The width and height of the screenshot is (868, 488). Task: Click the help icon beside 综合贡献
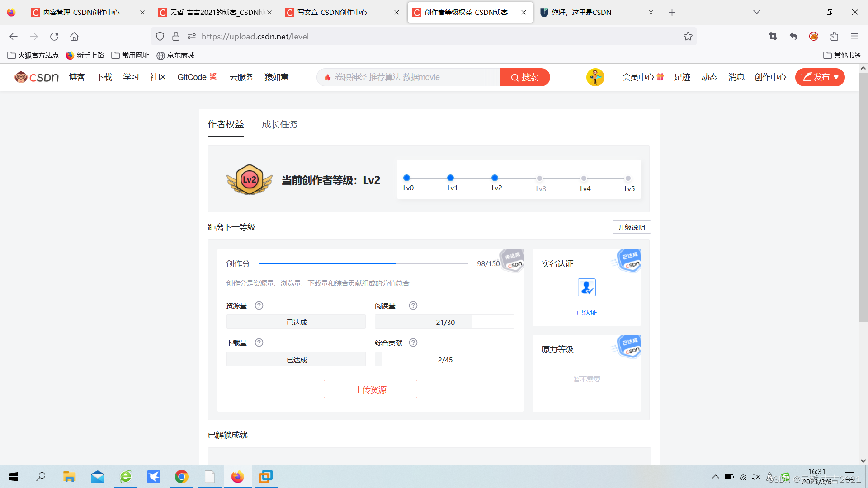click(x=413, y=343)
